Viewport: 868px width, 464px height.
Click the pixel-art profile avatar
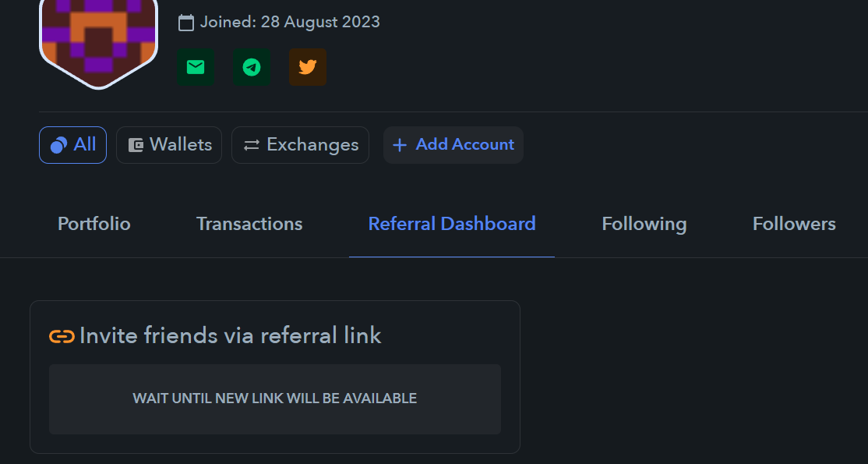98,41
